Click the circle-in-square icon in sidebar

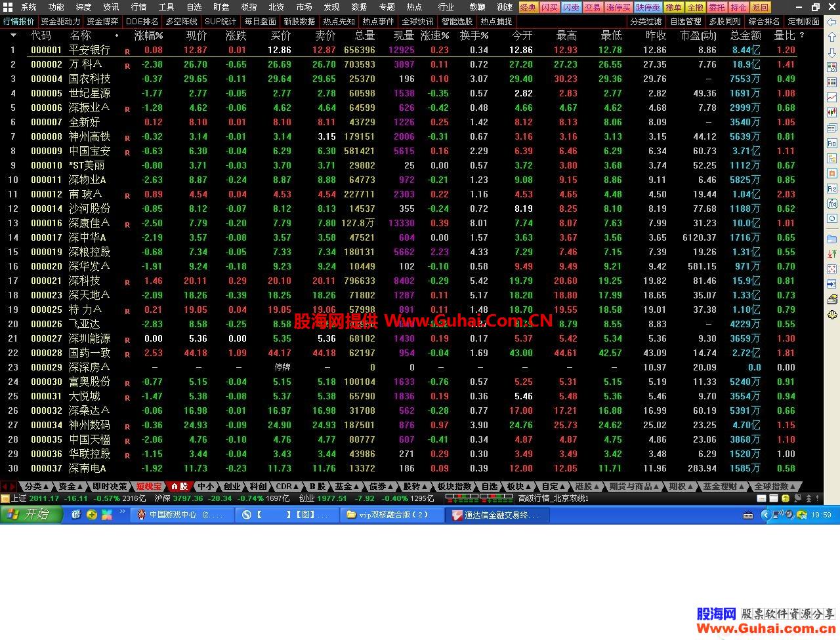pos(831,218)
